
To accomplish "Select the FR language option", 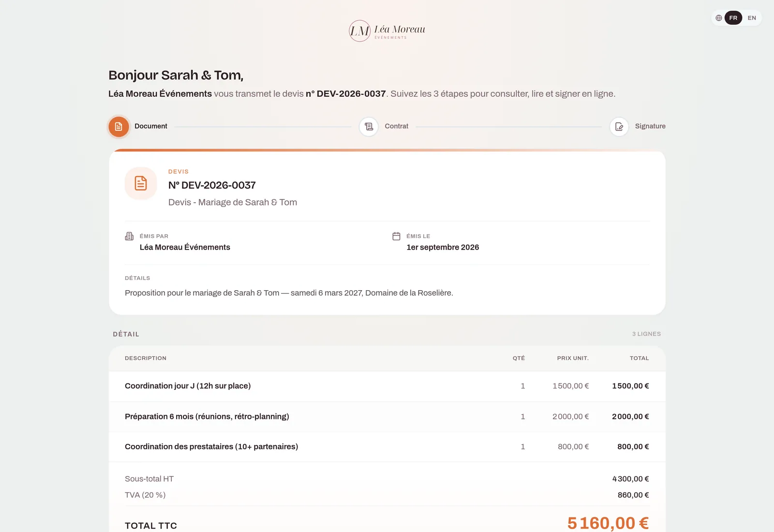I will pos(733,18).
